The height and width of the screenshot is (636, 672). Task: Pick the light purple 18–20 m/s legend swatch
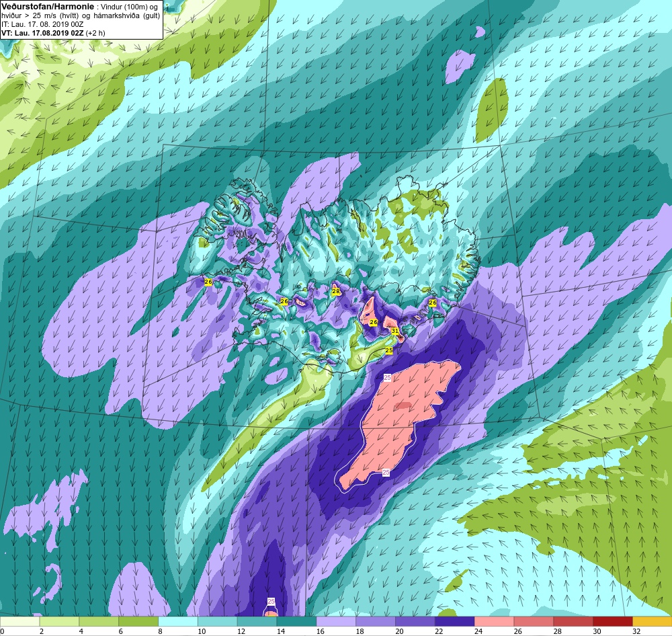[x=376, y=621]
